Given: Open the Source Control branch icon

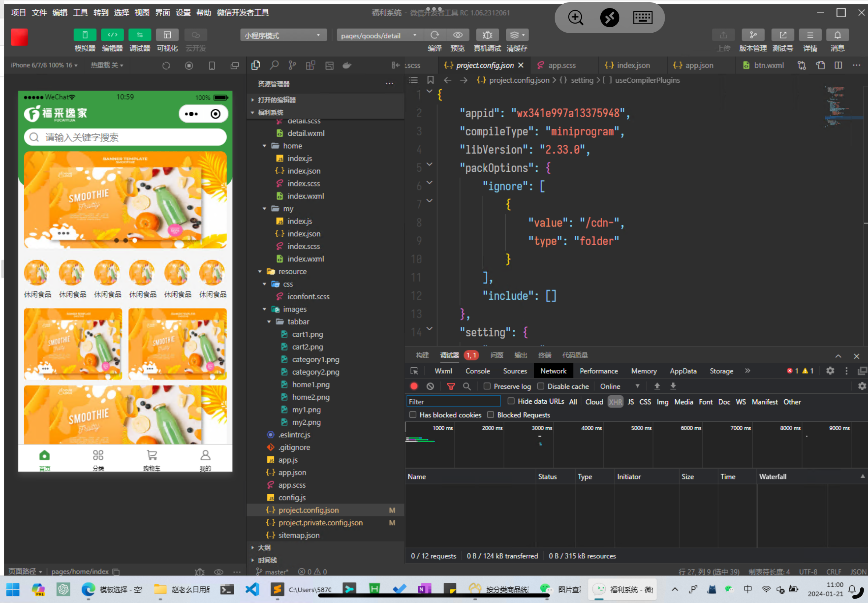Looking at the screenshot, I should click(292, 65).
